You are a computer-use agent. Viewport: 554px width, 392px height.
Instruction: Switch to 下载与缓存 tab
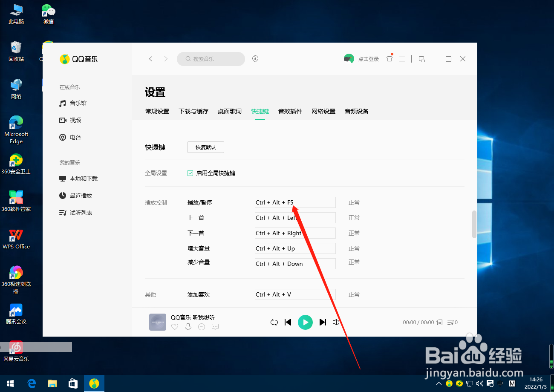[193, 111]
